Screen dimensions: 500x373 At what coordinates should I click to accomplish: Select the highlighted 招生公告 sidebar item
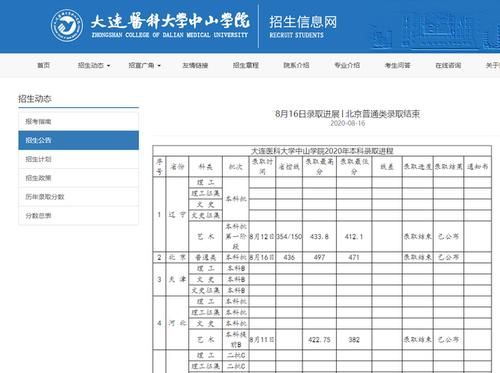click(x=79, y=140)
